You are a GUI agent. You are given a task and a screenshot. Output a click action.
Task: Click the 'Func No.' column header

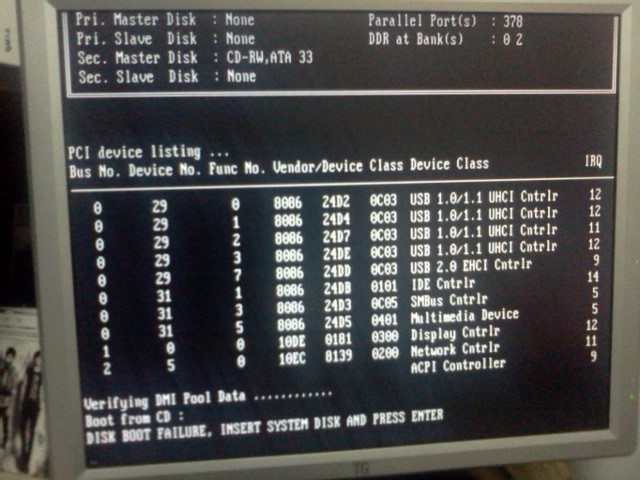[x=237, y=168]
